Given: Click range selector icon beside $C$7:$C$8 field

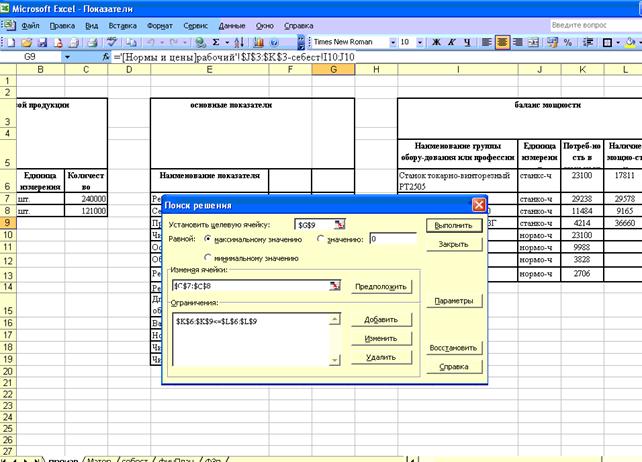Looking at the screenshot, I should coord(335,285).
